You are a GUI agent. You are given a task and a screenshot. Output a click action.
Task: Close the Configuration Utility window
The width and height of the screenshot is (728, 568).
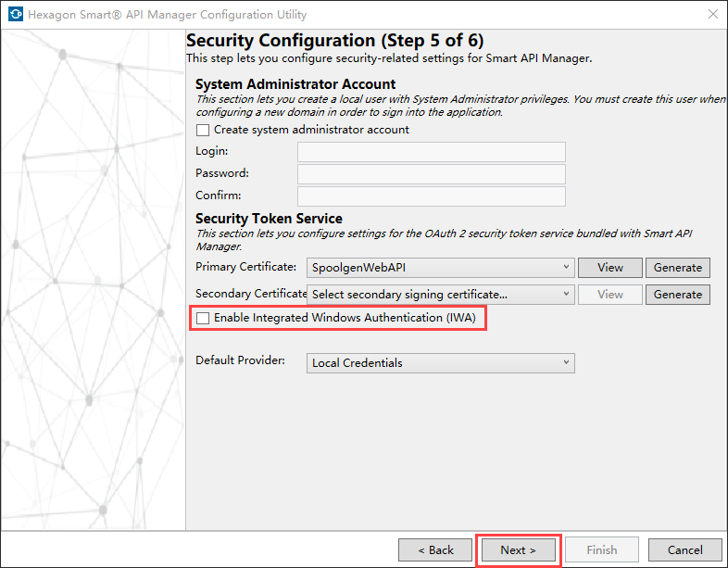point(712,15)
